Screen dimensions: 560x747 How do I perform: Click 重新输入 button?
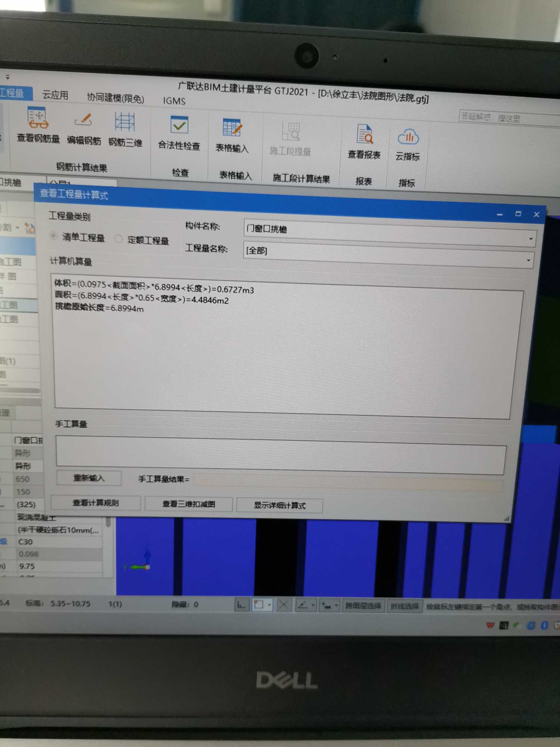point(89,478)
